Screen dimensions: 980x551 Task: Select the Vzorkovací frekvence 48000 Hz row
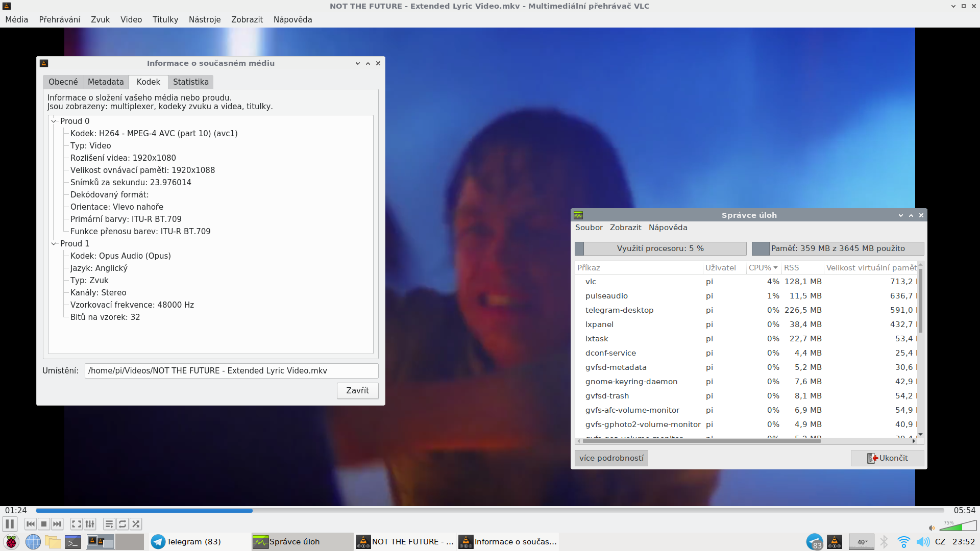click(x=132, y=305)
